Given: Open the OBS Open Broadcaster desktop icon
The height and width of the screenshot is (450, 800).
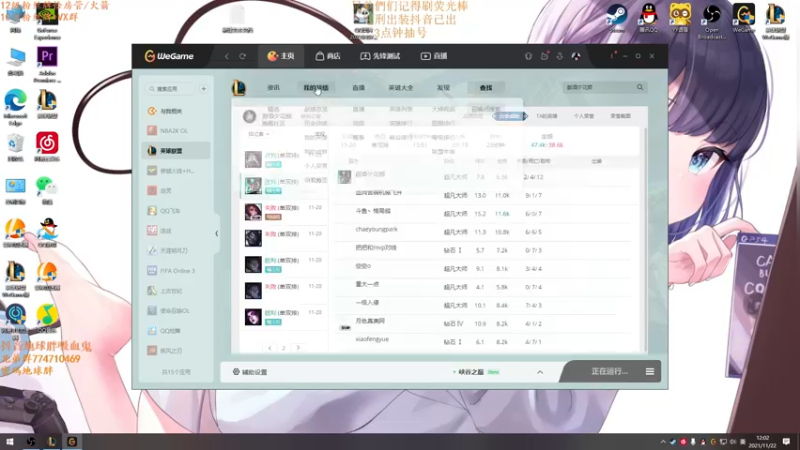Looking at the screenshot, I should point(711,21).
